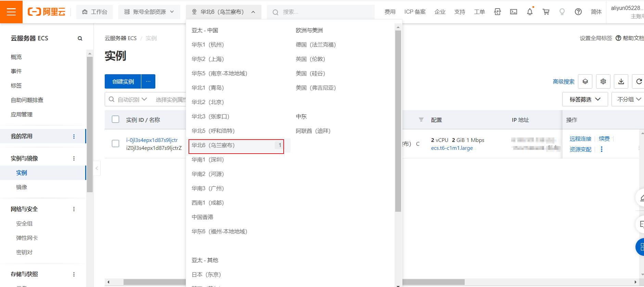Screen dimensions: 644x287
Task: Open the 支持 menu
Action: (460, 12)
